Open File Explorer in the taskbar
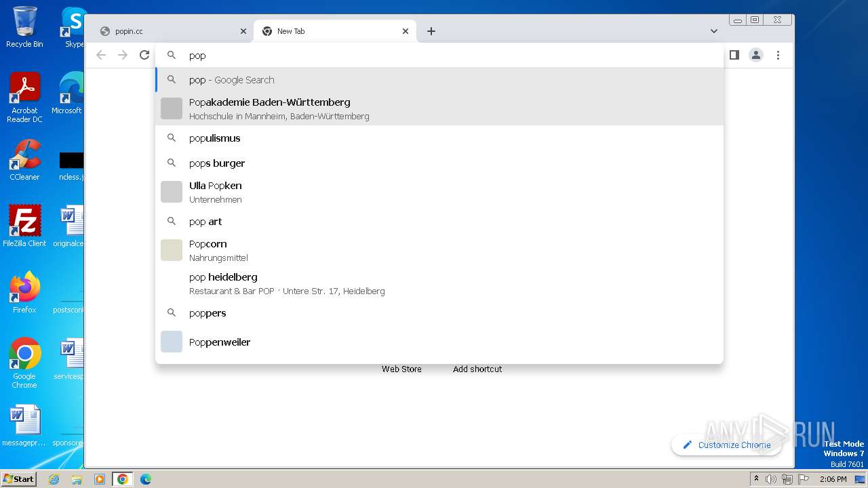 (77, 479)
